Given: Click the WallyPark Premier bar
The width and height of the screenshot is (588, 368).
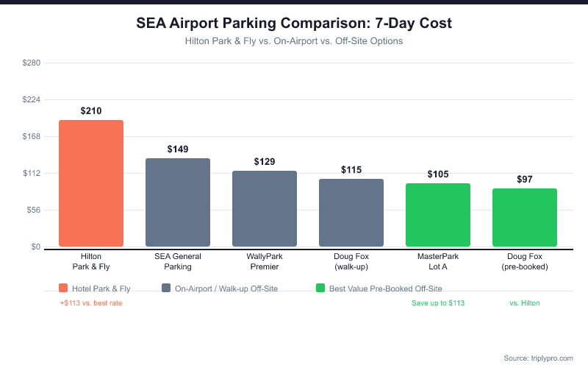Looking at the screenshot, I should 265,209.
